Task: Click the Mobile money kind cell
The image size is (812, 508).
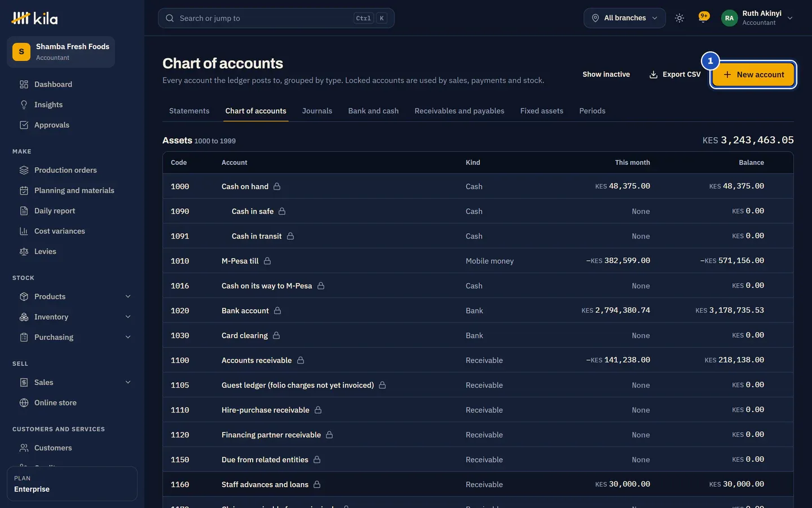Action: (x=489, y=261)
